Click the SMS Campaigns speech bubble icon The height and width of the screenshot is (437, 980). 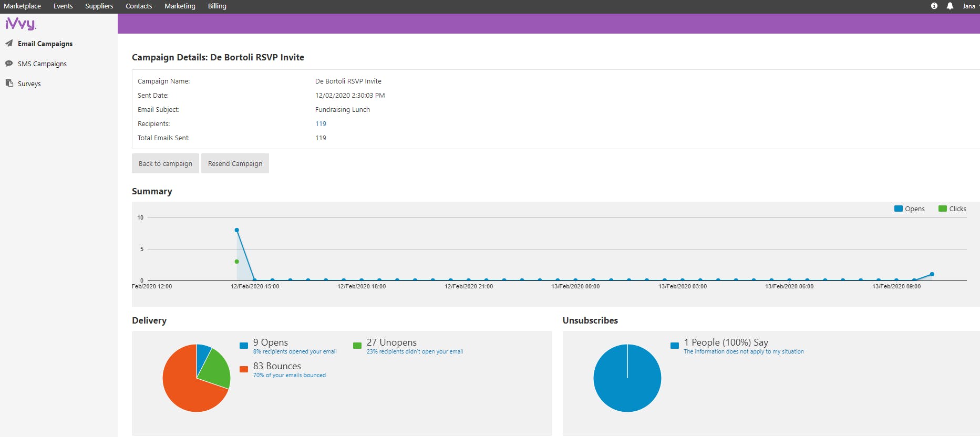[9, 64]
